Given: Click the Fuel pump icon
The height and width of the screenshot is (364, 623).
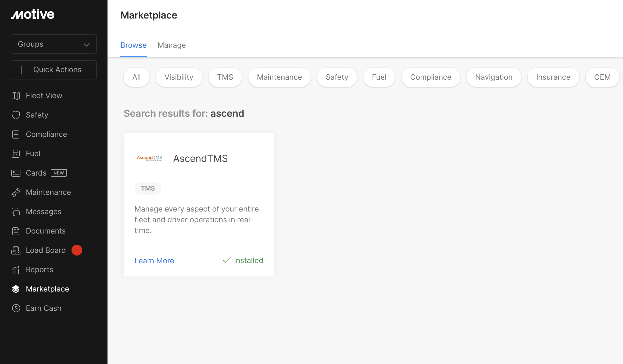Looking at the screenshot, I should [x=16, y=154].
